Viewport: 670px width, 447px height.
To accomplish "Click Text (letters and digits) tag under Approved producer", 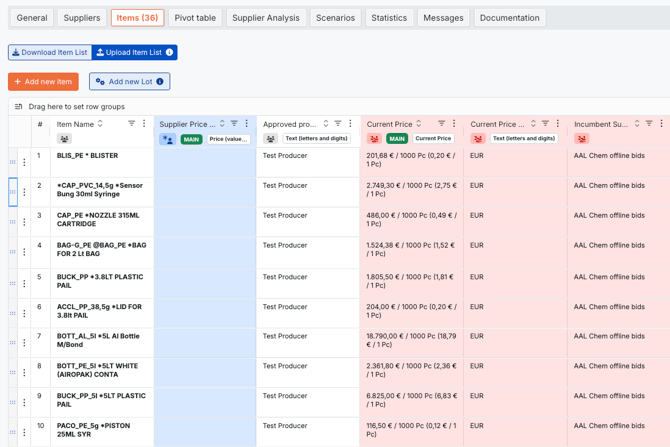I will [316, 138].
